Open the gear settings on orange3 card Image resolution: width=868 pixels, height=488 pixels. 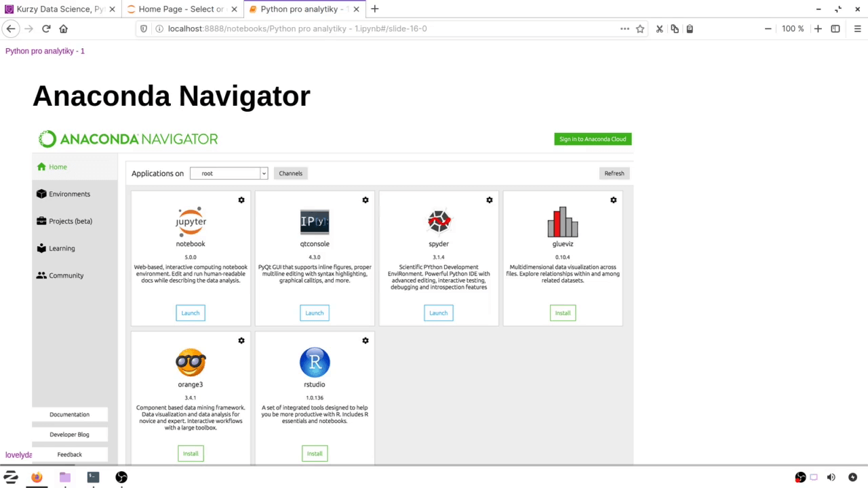[x=241, y=340]
